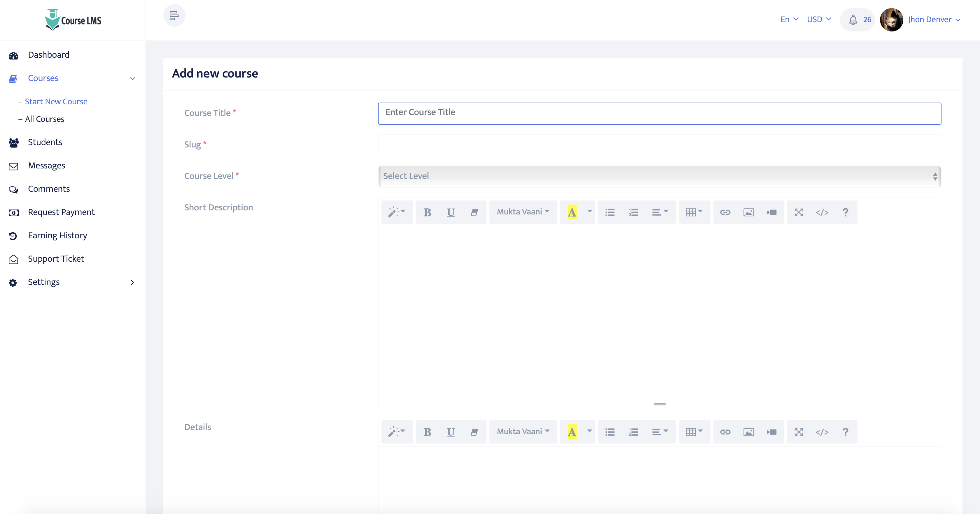This screenshot has width=980, height=514.
Task: Open the help icon in Details toolbar
Action: [845, 432]
